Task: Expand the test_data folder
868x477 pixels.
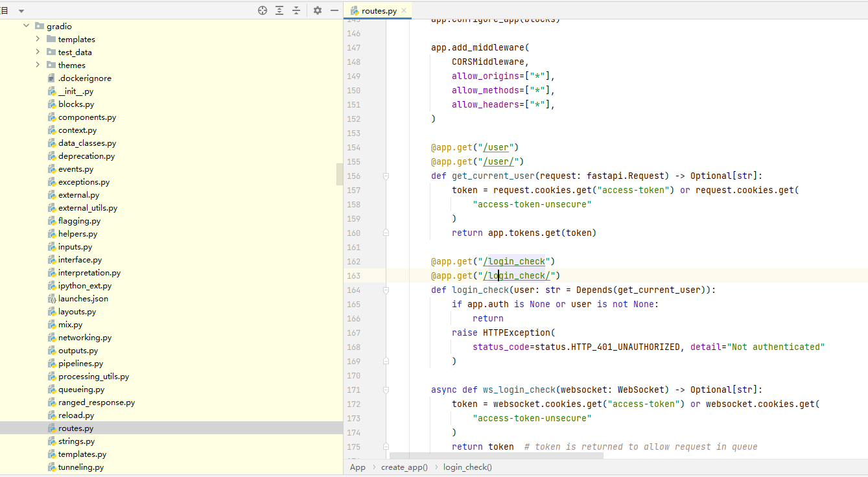Action: pos(38,52)
